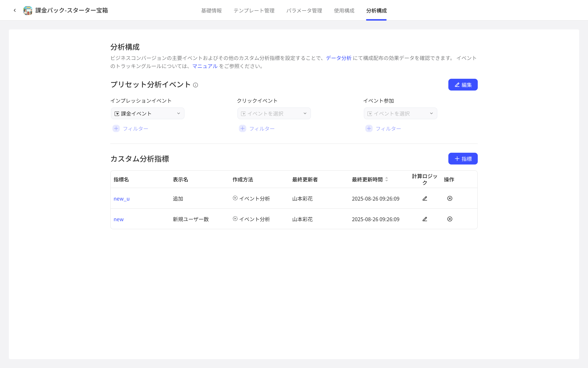Image resolution: width=588 pixels, height=368 pixels.
Task: Open the イベント参加 event dropdown
Action: click(400, 113)
